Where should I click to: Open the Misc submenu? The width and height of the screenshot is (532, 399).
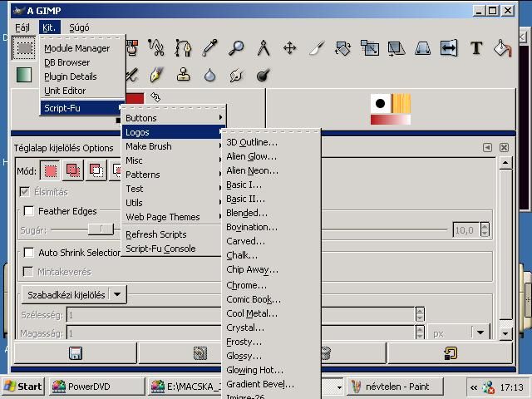coord(174,160)
